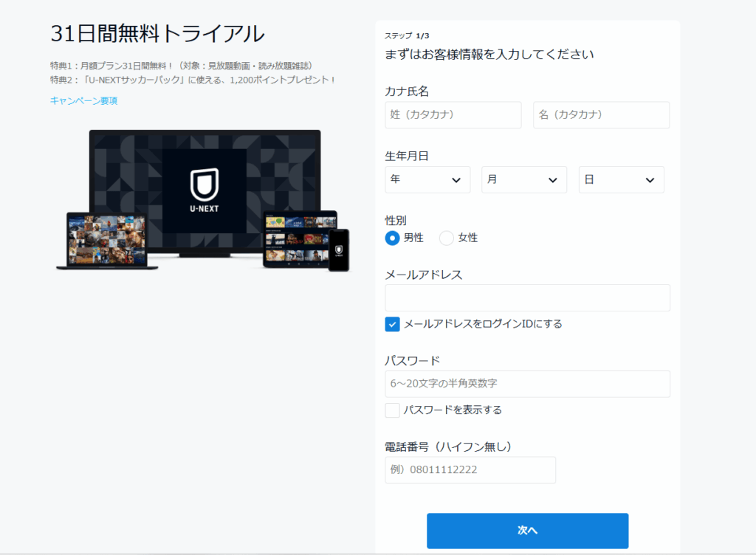
Task: Click the まずはお客様情報を入力してください heading
Action: click(x=489, y=55)
